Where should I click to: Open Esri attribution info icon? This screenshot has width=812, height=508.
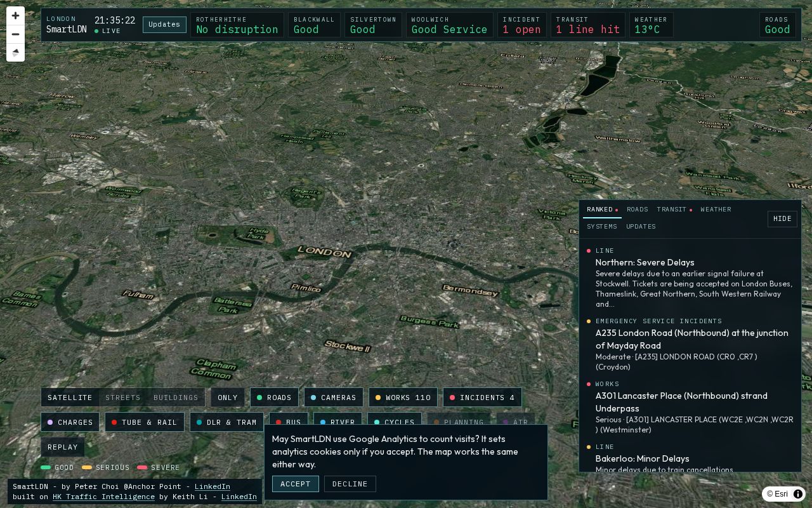798,494
